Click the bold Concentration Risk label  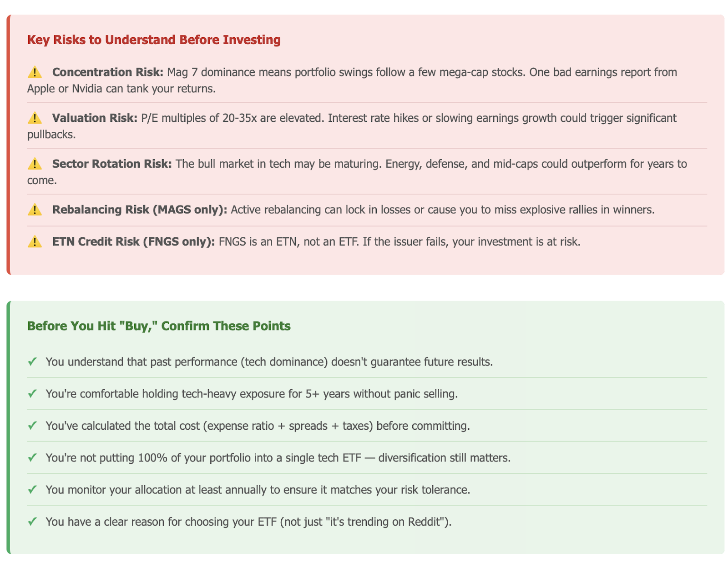pyautogui.click(x=107, y=72)
